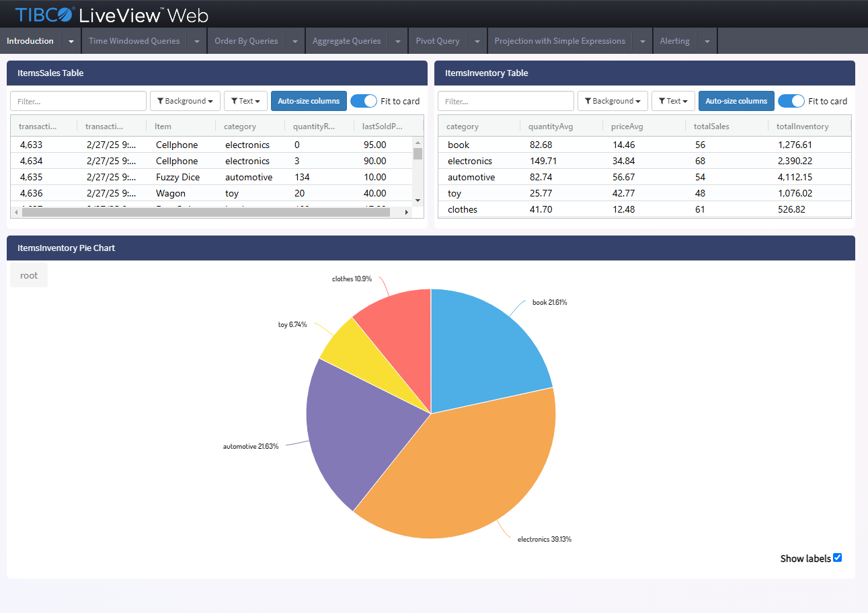Expand the Alerting tab arrow
868x613 pixels.
(x=707, y=41)
